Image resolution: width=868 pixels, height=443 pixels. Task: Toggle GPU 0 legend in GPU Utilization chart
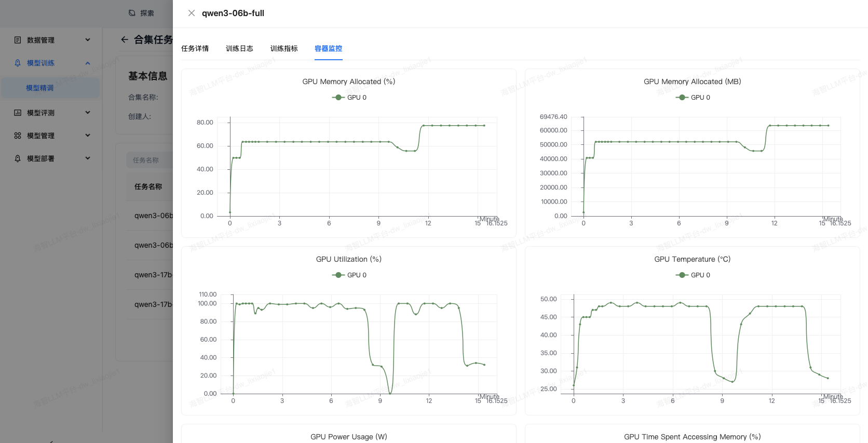pos(349,275)
